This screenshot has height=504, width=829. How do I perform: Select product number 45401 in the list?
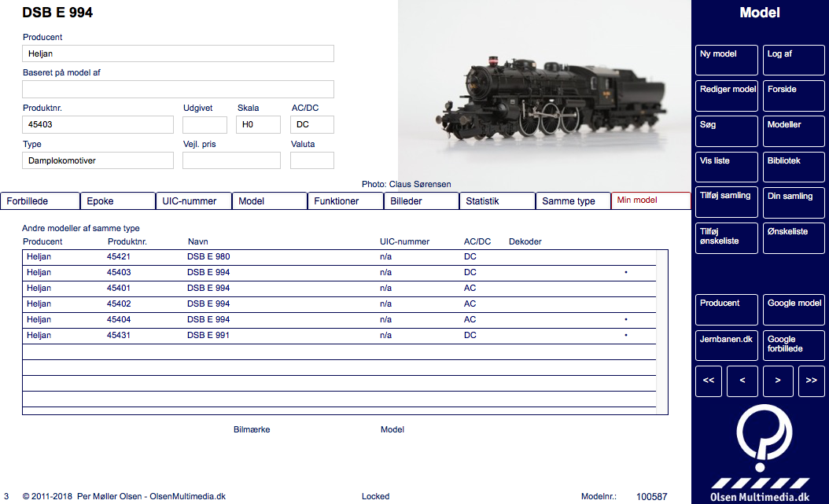pyautogui.click(x=119, y=289)
